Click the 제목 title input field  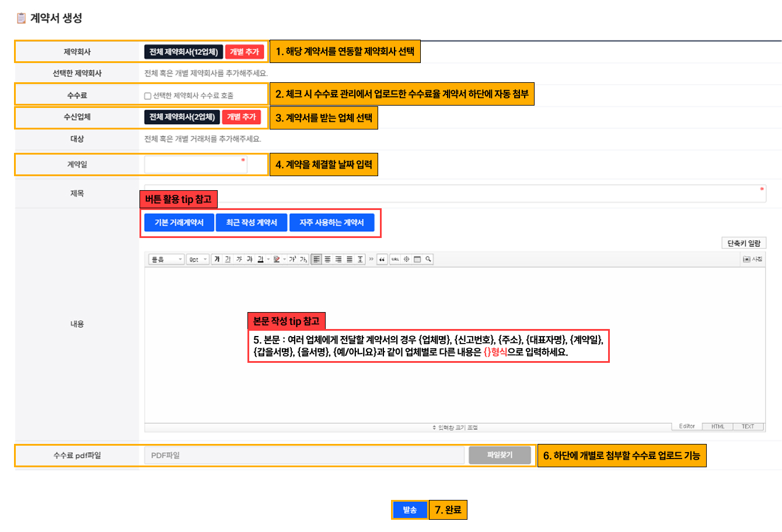click(455, 193)
